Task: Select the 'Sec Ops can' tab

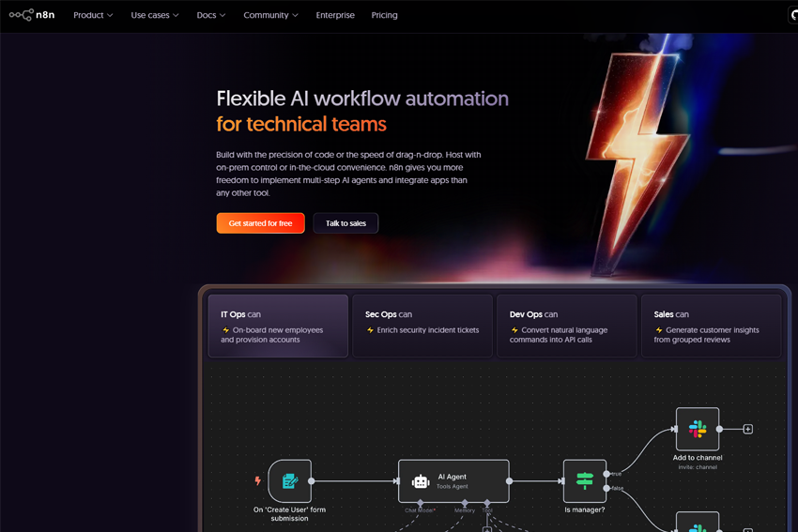Action: [x=422, y=326]
